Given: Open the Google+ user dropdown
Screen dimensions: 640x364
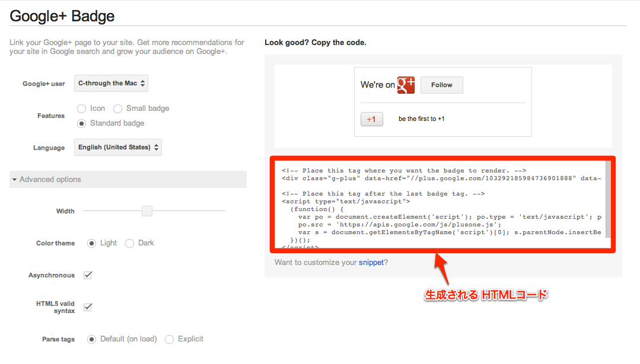Looking at the screenshot, I should tap(111, 83).
